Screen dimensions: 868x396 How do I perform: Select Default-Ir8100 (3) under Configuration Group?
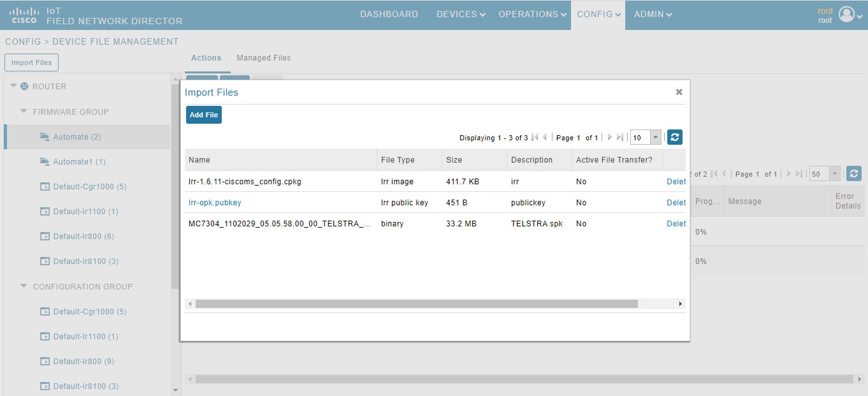click(x=86, y=386)
